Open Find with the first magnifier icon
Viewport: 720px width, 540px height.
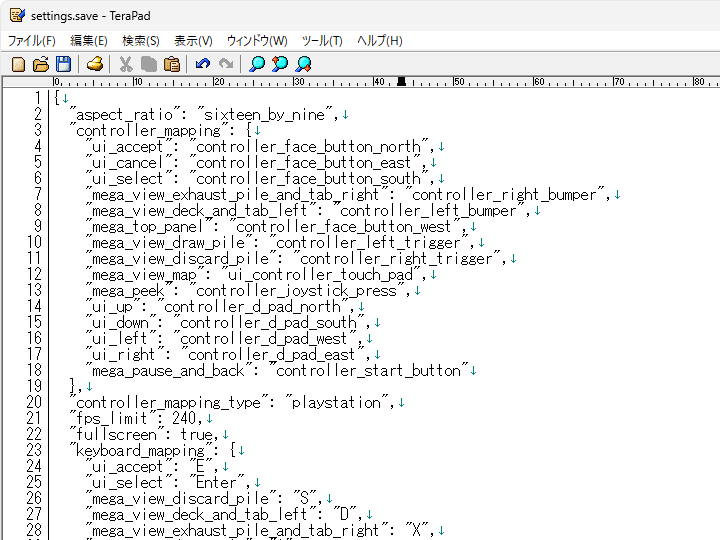[257, 64]
